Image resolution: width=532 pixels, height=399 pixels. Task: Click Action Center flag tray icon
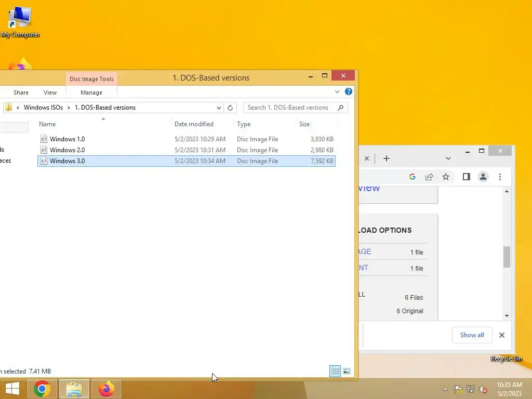point(458,389)
